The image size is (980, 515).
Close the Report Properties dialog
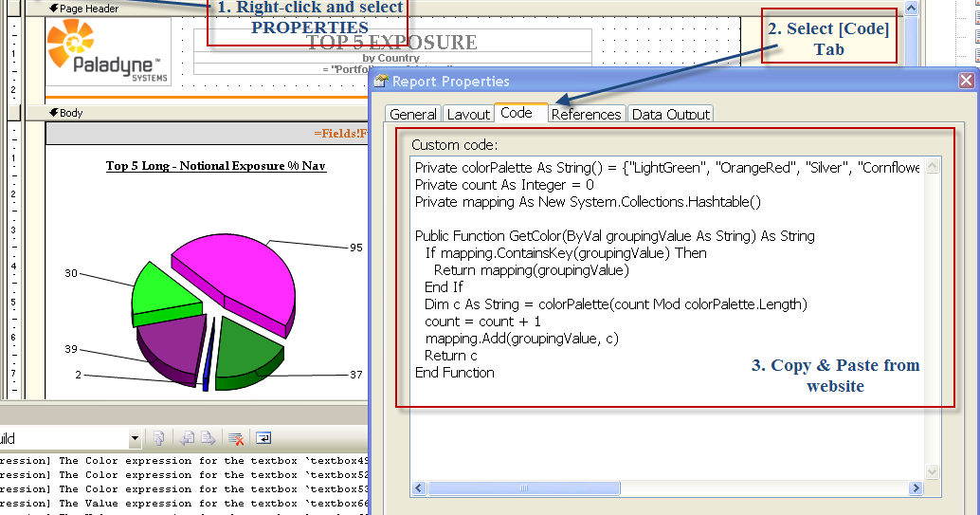tap(966, 81)
